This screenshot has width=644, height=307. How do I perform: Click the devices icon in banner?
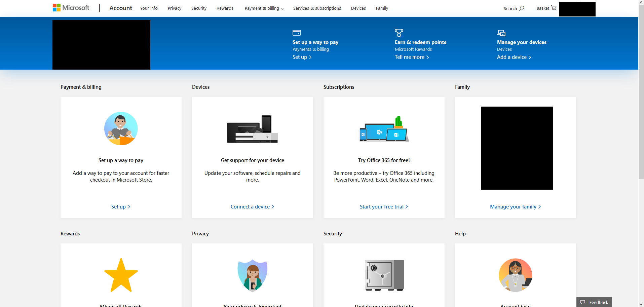pyautogui.click(x=501, y=33)
